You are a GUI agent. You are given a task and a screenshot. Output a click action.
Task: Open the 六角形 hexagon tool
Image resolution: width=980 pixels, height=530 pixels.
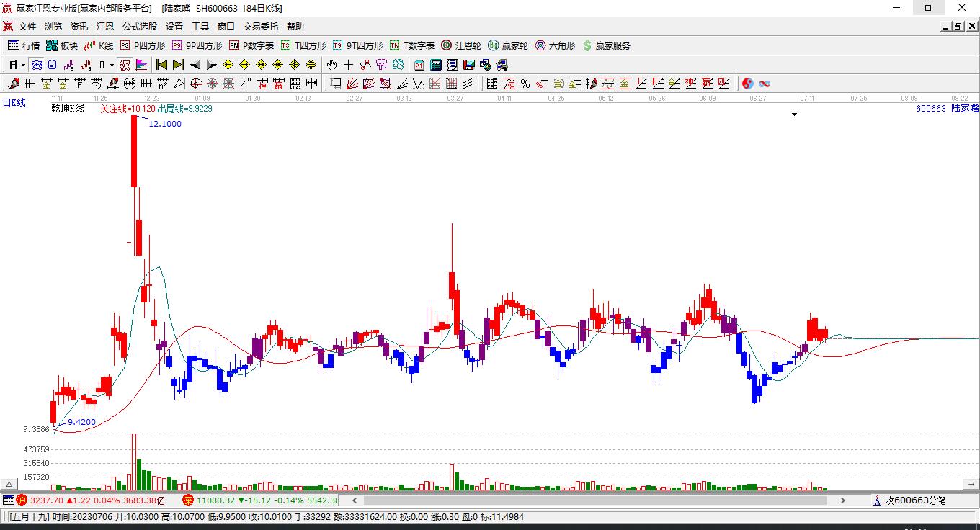[x=555, y=45]
